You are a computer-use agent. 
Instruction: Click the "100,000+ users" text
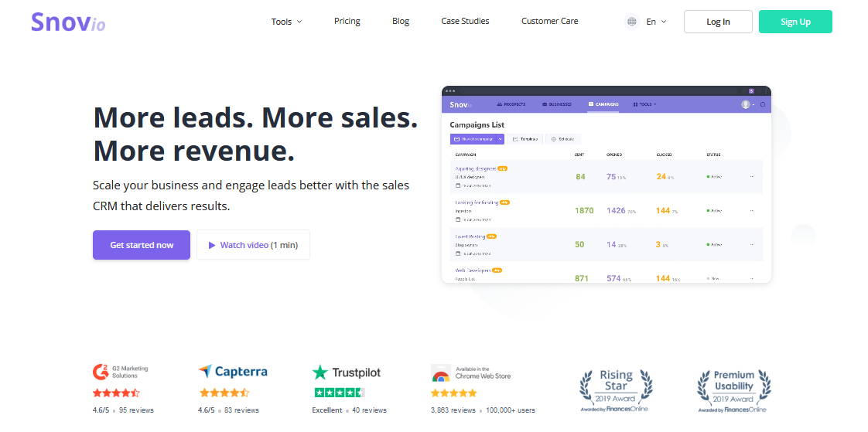(x=511, y=410)
